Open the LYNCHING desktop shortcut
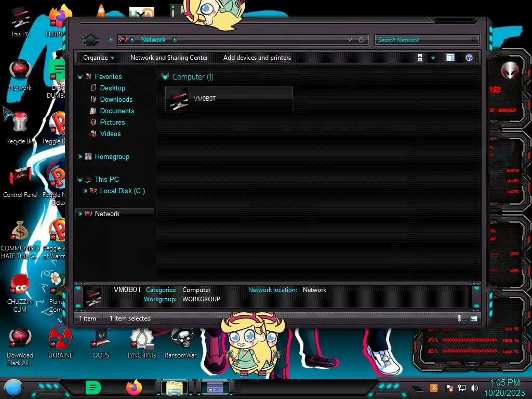532x399 pixels. [x=142, y=343]
